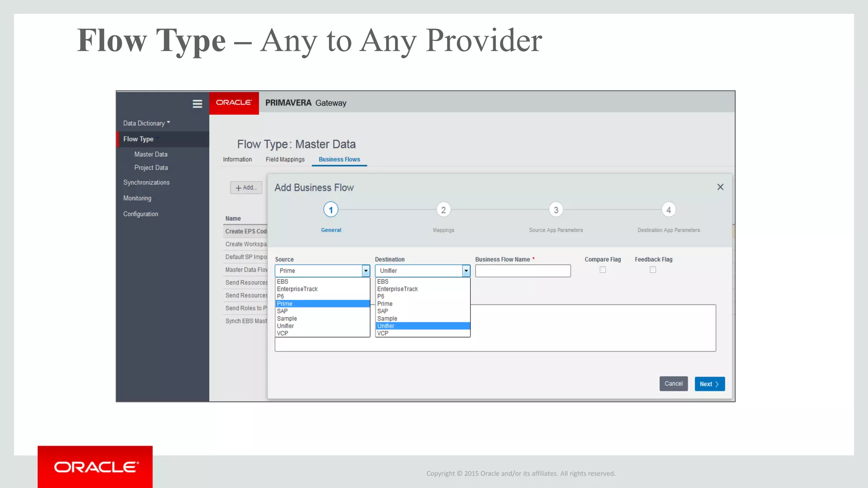Viewport: 868px width, 488px height.
Task: Select the Send Roles to P row
Action: tap(245, 308)
